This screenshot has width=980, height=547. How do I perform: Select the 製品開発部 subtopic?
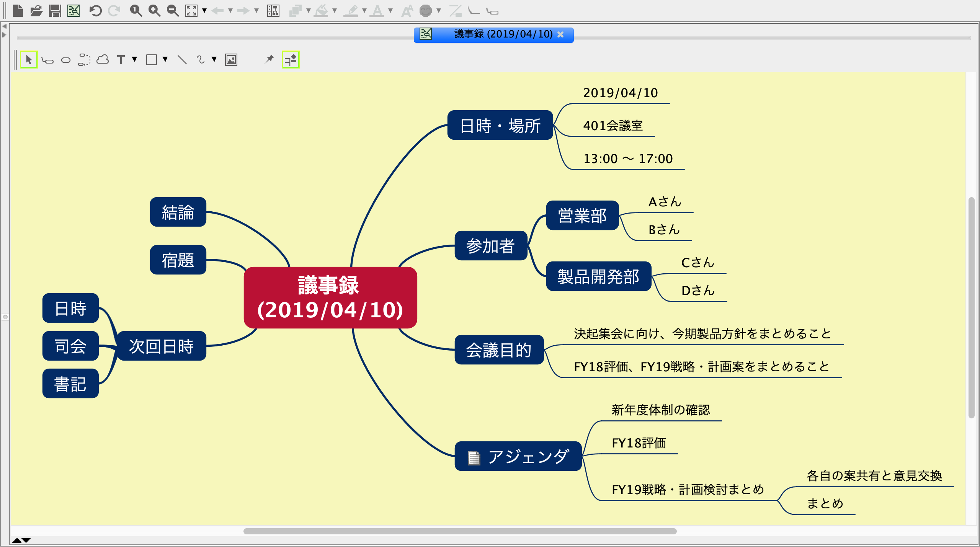click(x=598, y=276)
